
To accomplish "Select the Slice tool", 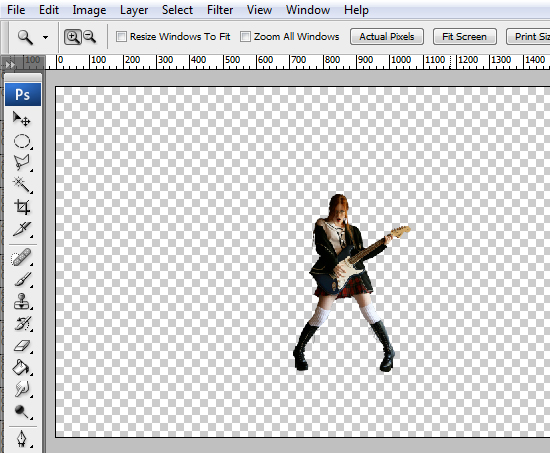I will 22,229.
